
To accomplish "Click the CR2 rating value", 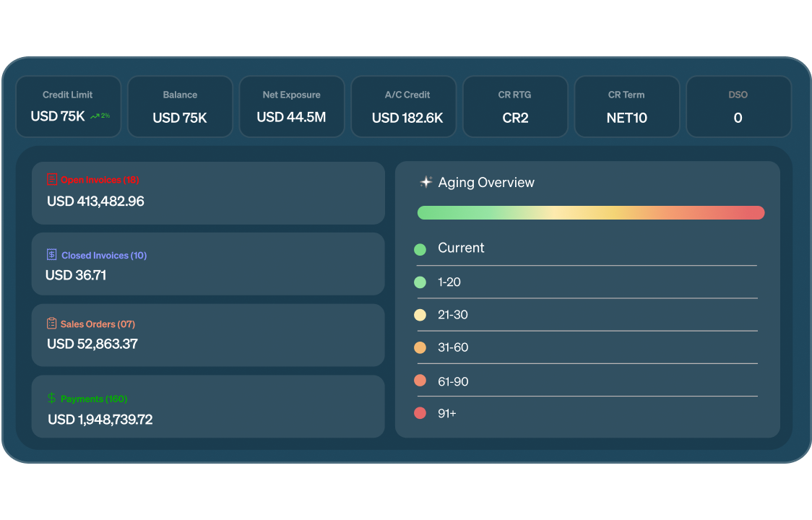I will [x=515, y=118].
